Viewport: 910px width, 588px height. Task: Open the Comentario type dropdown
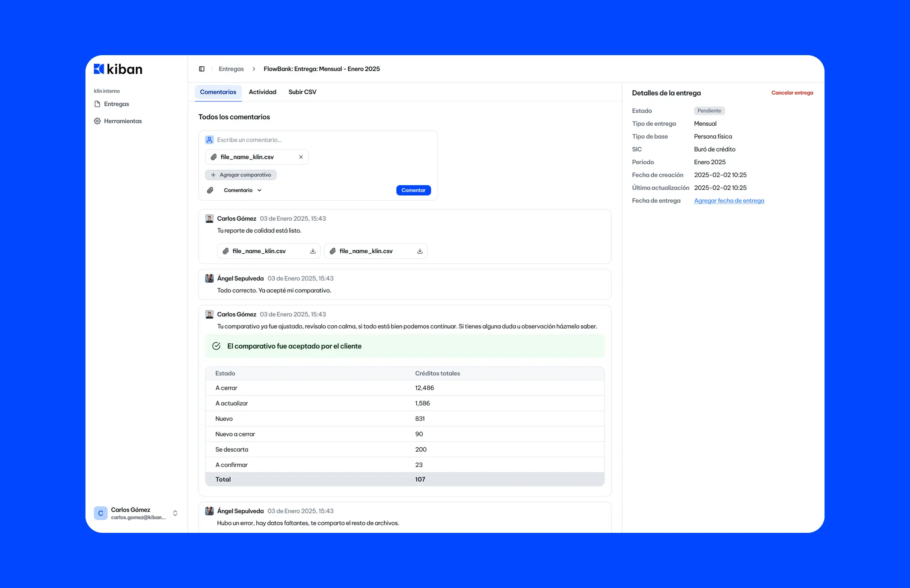243,190
